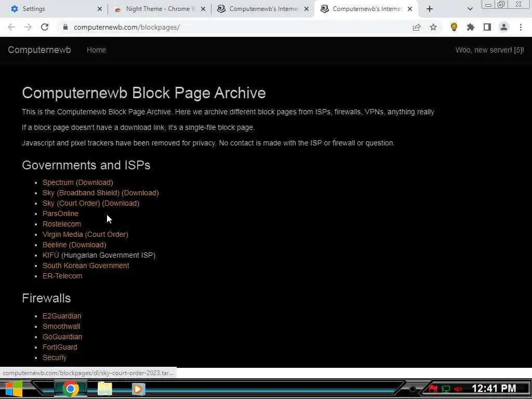Viewport: 532px width, 399px height.
Task: Click the red flag tray icon
Action: 433,389
